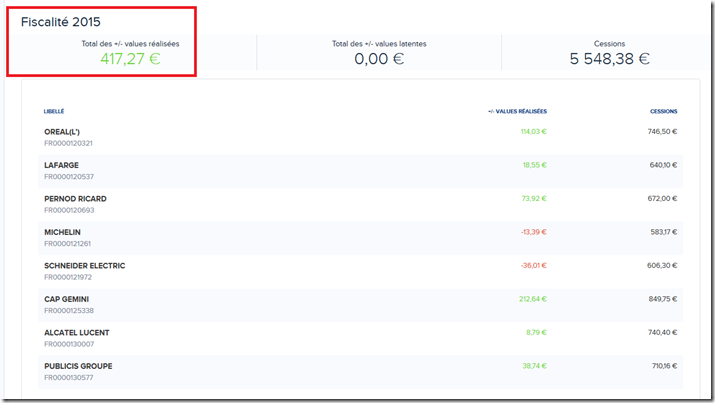Select the latent gains total 0,00 €
The height and width of the screenshot is (403, 715).
[x=379, y=58]
